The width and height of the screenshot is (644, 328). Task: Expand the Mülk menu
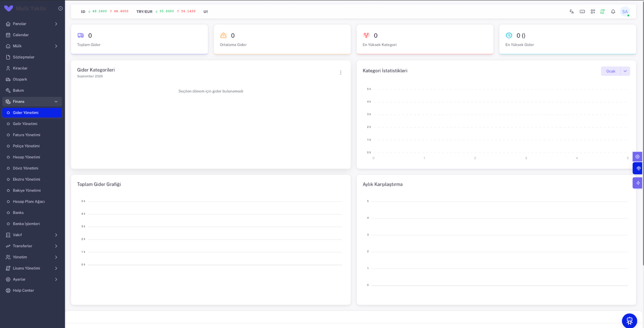[x=32, y=46]
